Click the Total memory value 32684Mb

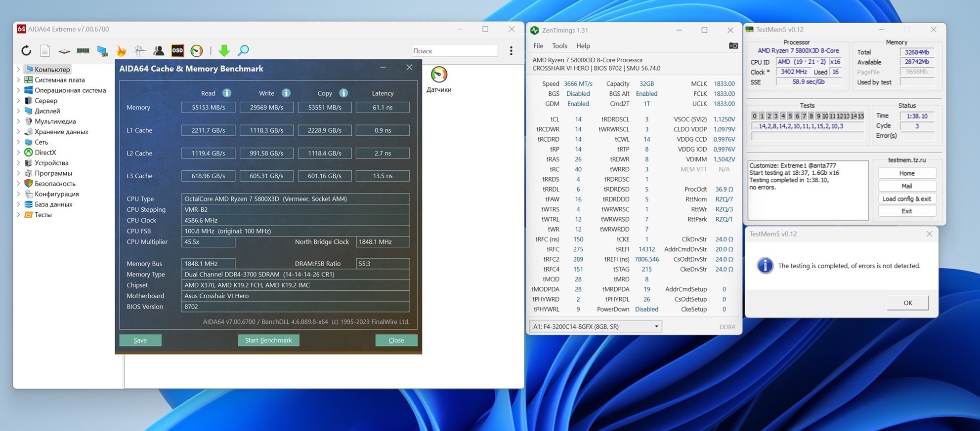pyautogui.click(x=917, y=52)
